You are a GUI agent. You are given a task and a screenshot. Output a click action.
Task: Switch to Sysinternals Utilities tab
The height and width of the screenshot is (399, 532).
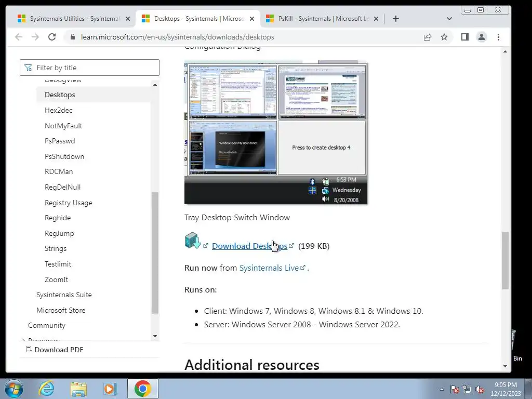(x=73, y=19)
